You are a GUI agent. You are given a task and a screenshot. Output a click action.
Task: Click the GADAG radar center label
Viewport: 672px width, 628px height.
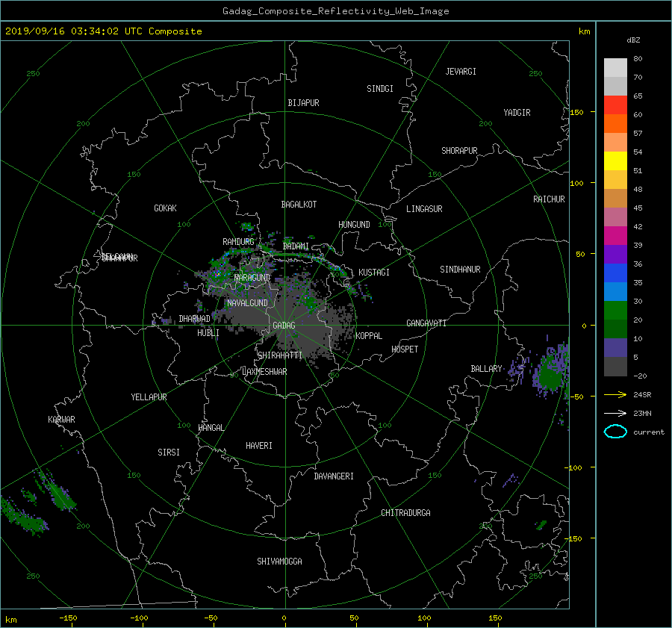[284, 326]
